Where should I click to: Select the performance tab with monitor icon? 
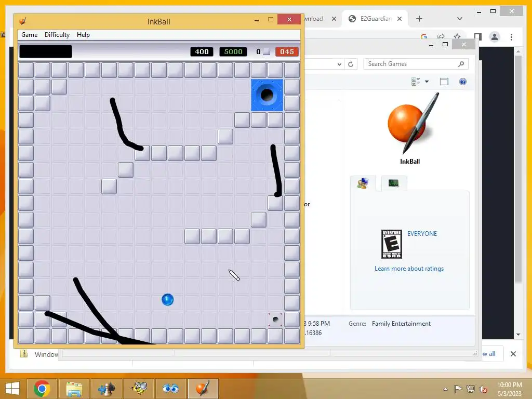coord(394,183)
